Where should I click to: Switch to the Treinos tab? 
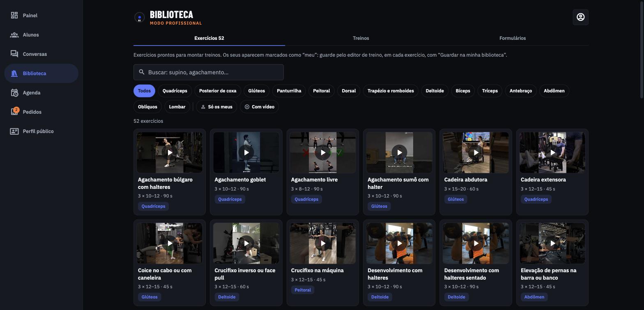click(361, 38)
